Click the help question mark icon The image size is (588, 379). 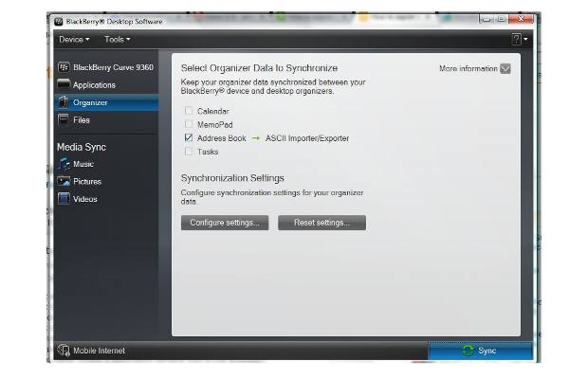click(516, 39)
